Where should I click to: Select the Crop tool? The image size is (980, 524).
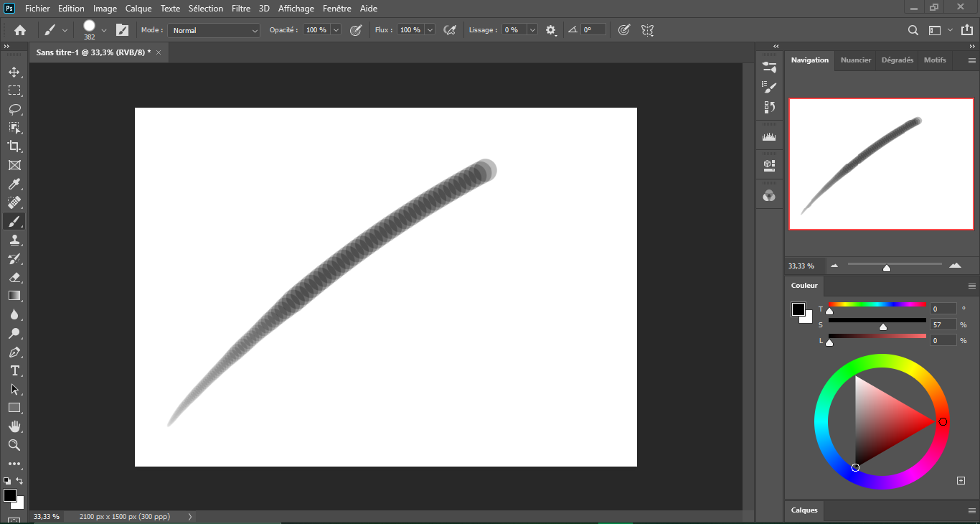pos(14,146)
